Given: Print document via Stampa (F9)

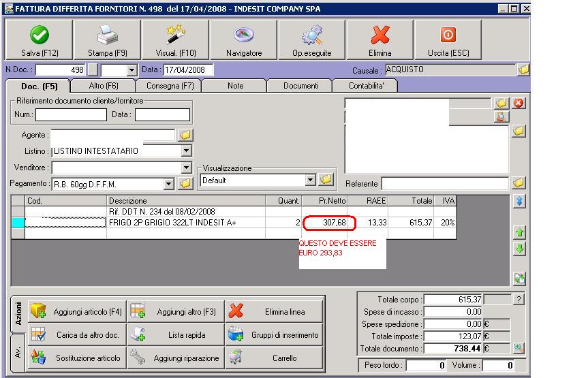Looking at the screenshot, I should pyautogui.click(x=107, y=40).
